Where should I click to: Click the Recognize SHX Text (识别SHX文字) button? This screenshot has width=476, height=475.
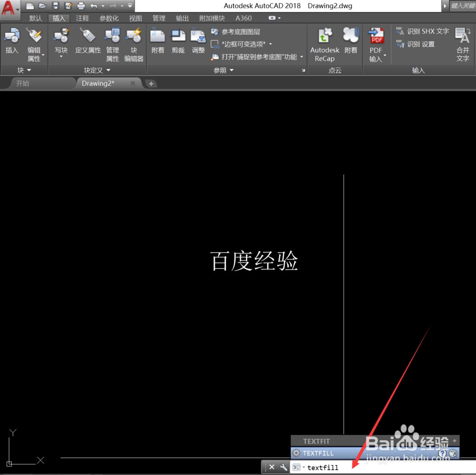pyautogui.click(x=423, y=31)
